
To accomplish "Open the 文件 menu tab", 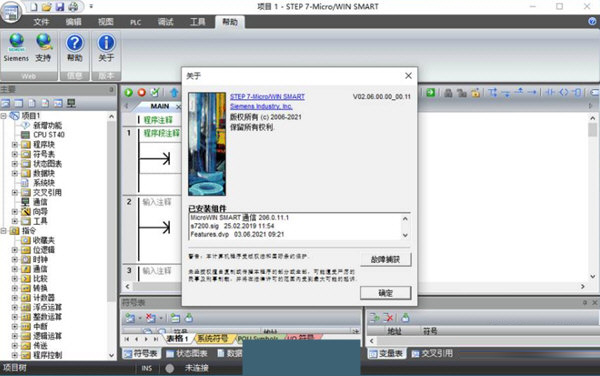I will [x=41, y=22].
